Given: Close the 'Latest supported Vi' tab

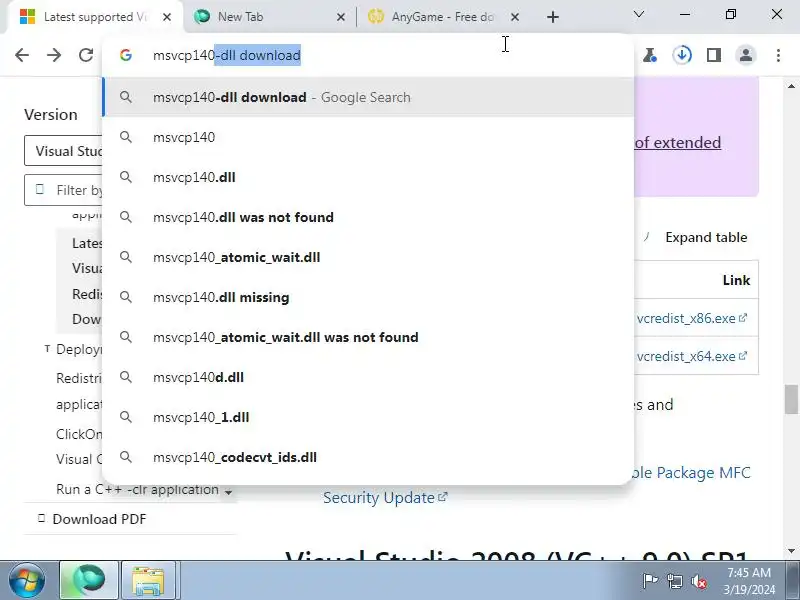Looking at the screenshot, I should [167, 17].
